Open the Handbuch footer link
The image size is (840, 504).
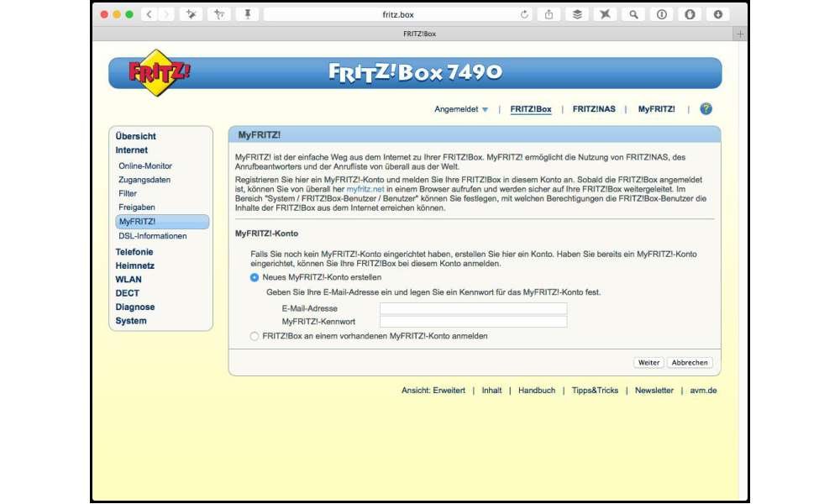(x=536, y=391)
